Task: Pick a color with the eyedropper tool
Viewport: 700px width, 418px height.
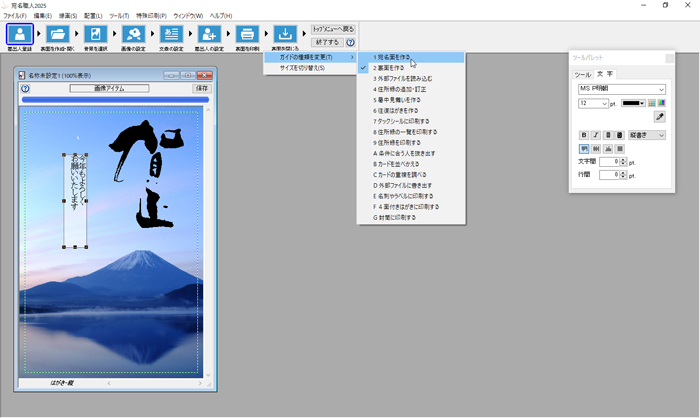Action: (659, 117)
